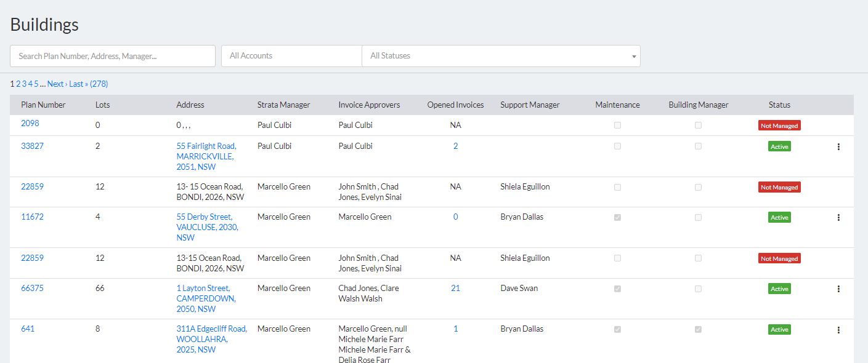Open plan number 33827

click(32, 146)
